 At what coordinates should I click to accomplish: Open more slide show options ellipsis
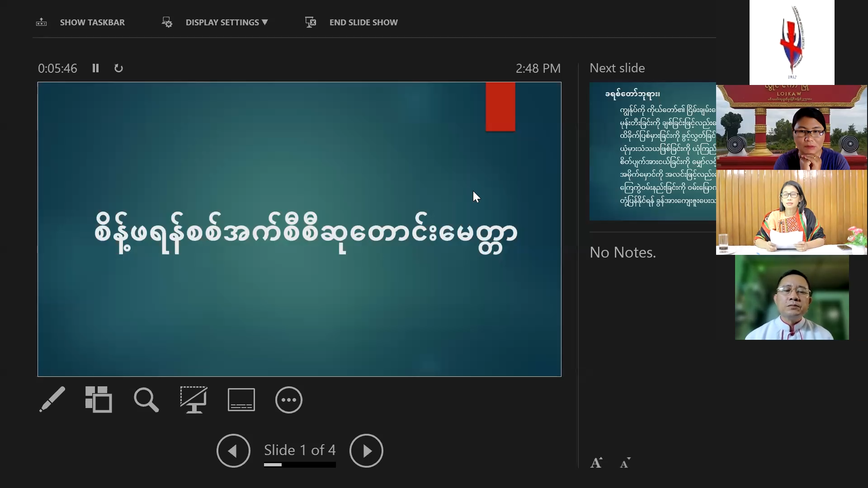(288, 399)
